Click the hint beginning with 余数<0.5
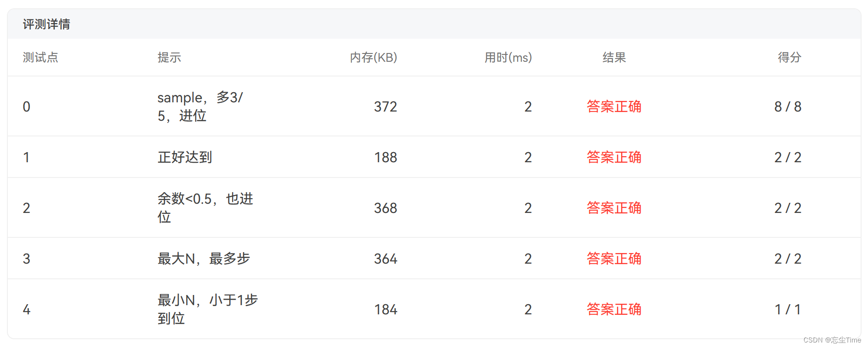 pos(205,208)
